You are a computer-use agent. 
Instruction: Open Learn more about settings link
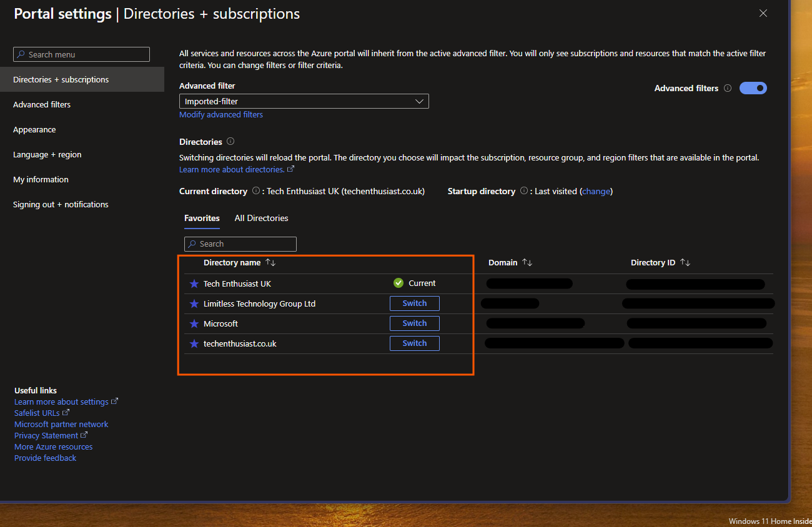[66, 401]
